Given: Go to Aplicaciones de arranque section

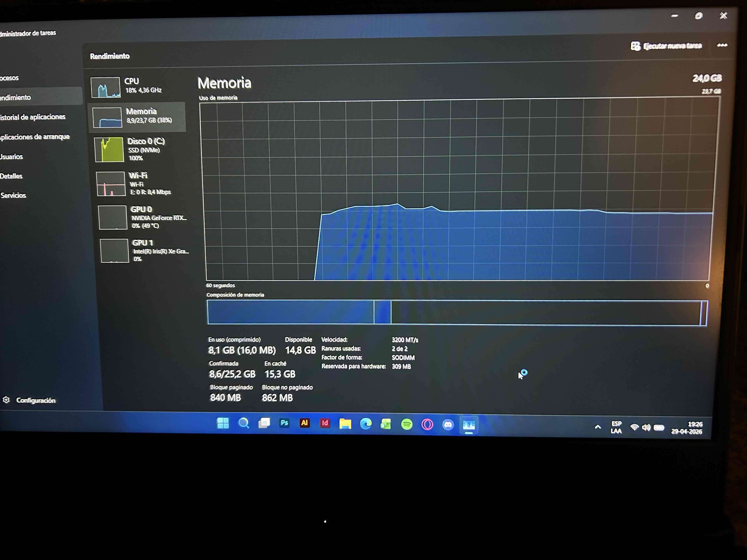Looking at the screenshot, I should coord(34,137).
